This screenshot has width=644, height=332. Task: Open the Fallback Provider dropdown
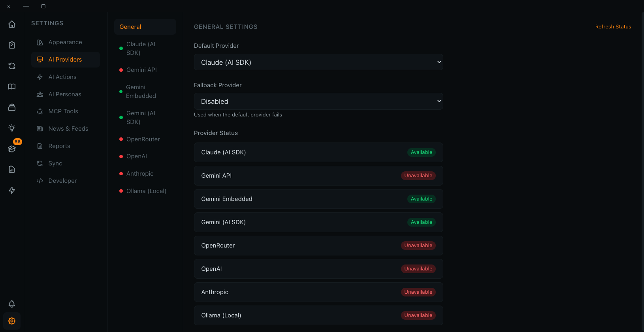tap(318, 101)
